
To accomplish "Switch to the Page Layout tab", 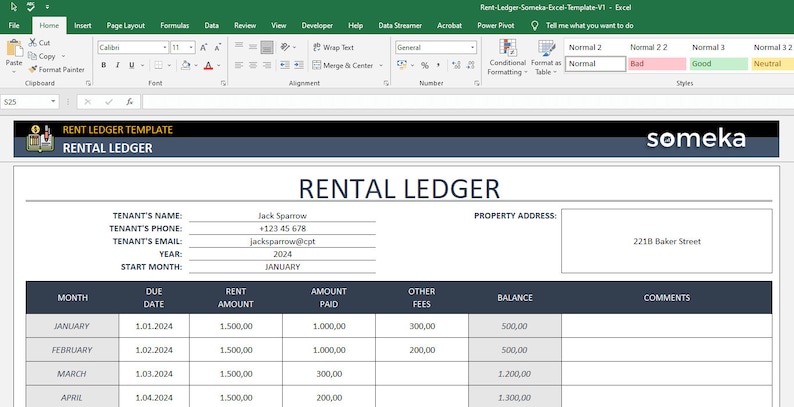I will click(x=126, y=25).
